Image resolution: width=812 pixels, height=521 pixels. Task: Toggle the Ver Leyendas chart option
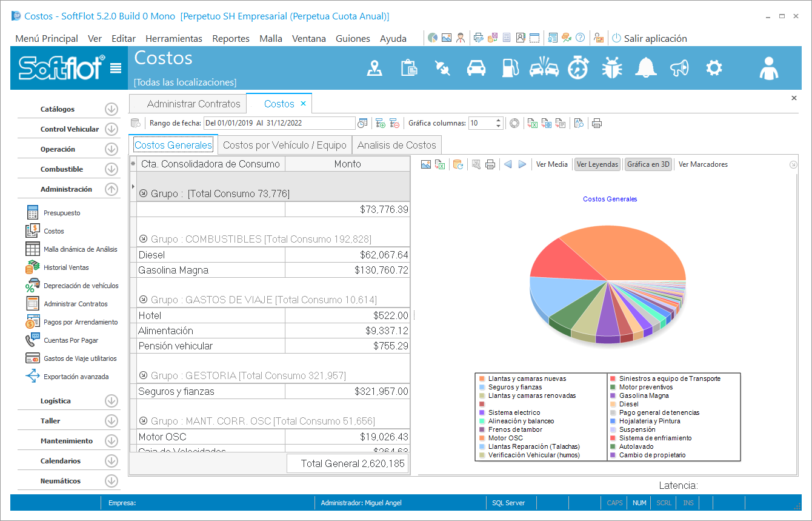pyautogui.click(x=597, y=164)
